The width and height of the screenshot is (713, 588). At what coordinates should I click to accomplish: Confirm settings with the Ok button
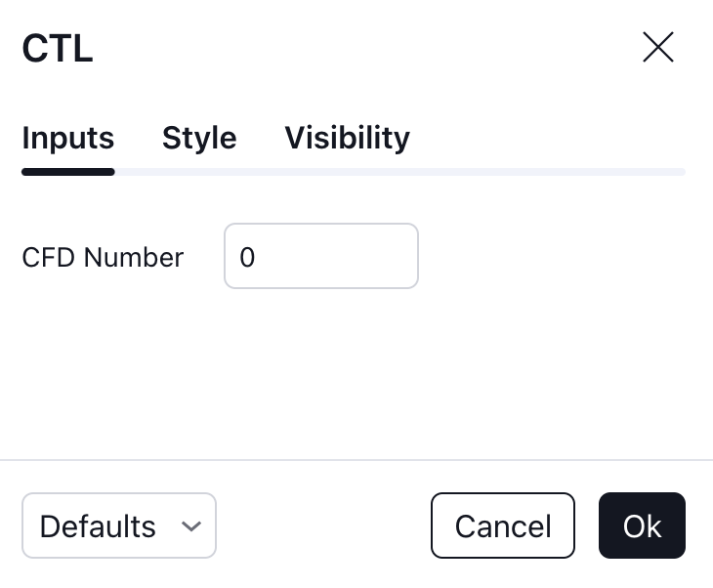642,525
